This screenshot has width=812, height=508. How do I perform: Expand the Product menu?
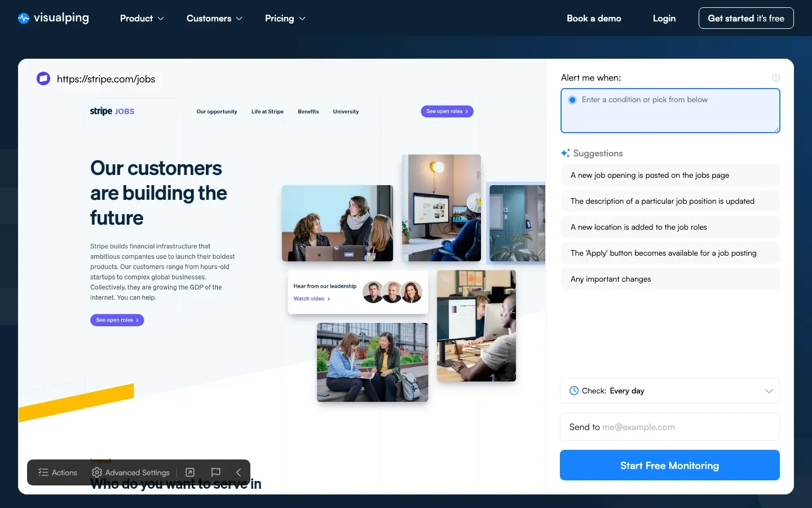point(142,18)
